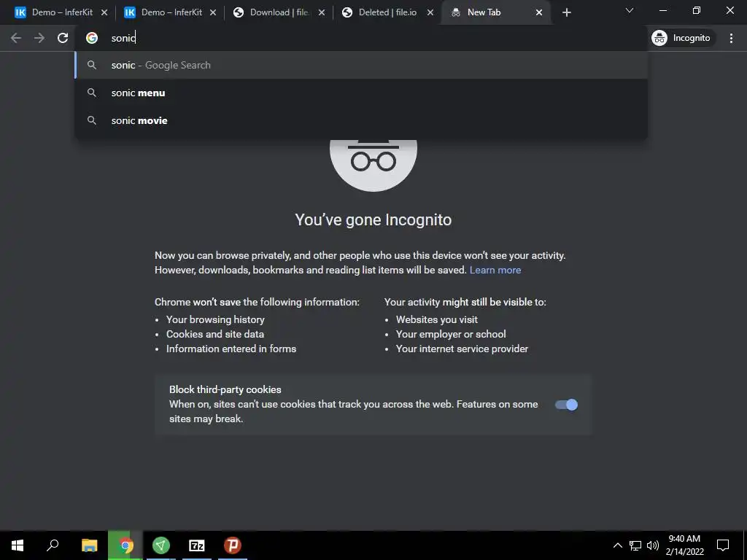The width and height of the screenshot is (747, 560).
Task: Choose the 'sonic - Google Search' suggestion
Action: click(360, 65)
